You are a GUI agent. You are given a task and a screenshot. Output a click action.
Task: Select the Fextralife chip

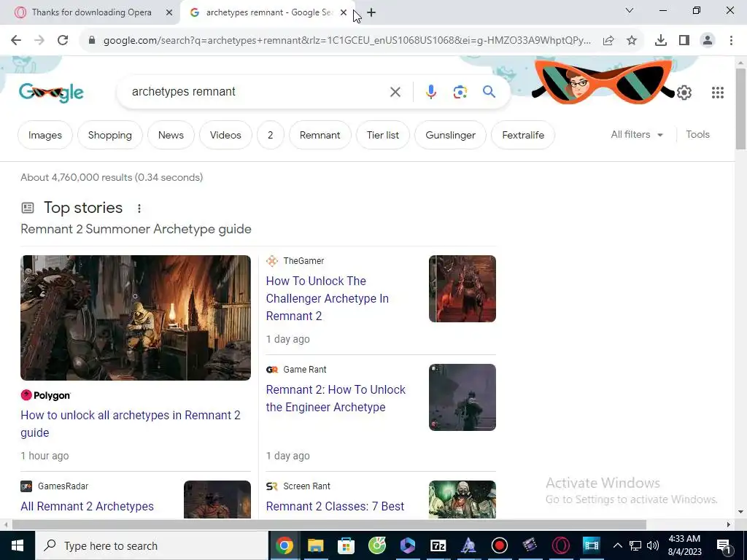(x=523, y=135)
